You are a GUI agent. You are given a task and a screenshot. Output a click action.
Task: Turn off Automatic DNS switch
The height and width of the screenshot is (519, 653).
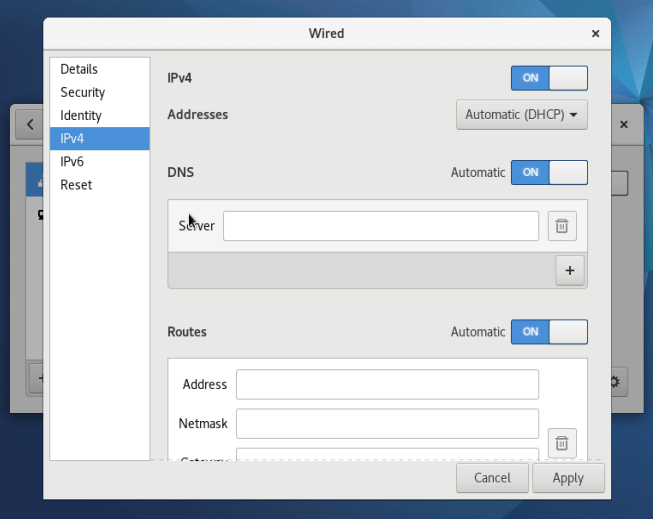(x=549, y=172)
